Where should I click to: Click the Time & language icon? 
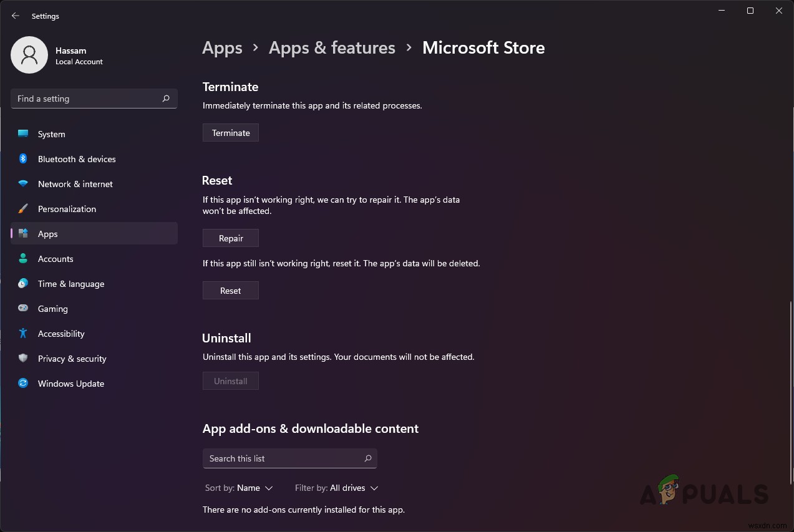tap(23, 283)
